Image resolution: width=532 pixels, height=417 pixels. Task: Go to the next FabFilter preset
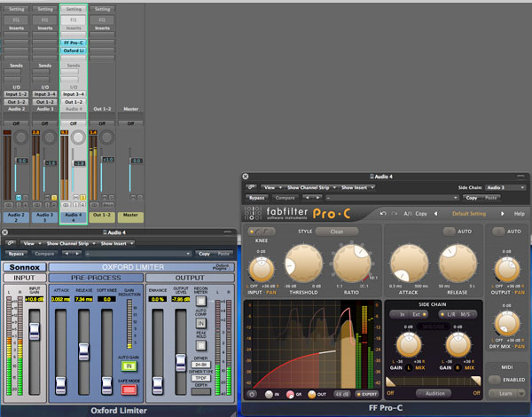pos(503,214)
